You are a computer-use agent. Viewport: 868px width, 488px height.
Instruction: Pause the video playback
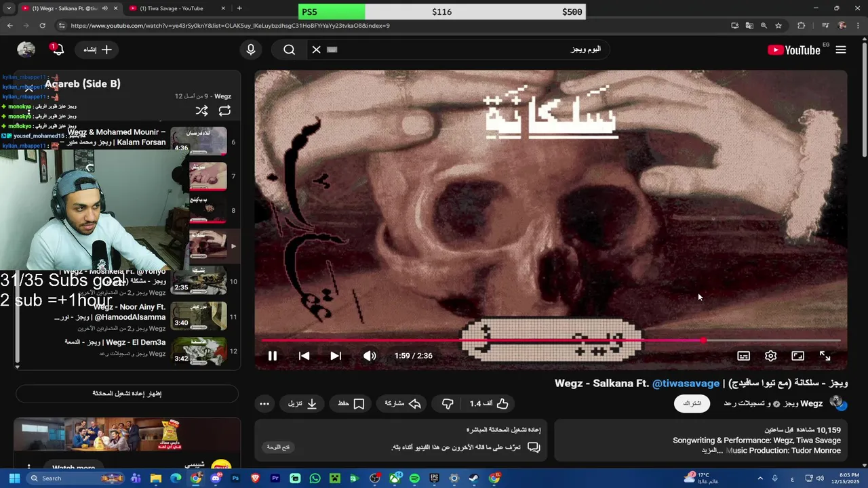coord(272,356)
